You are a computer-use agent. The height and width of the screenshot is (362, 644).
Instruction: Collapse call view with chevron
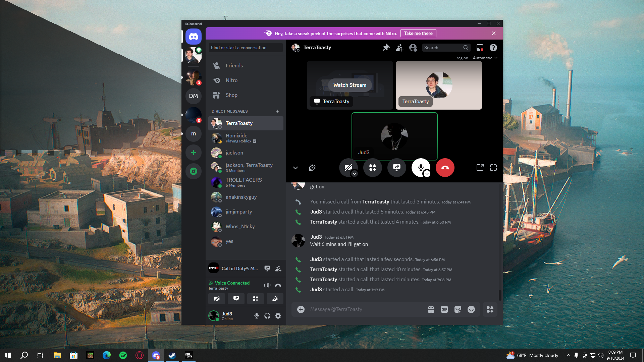tap(295, 168)
